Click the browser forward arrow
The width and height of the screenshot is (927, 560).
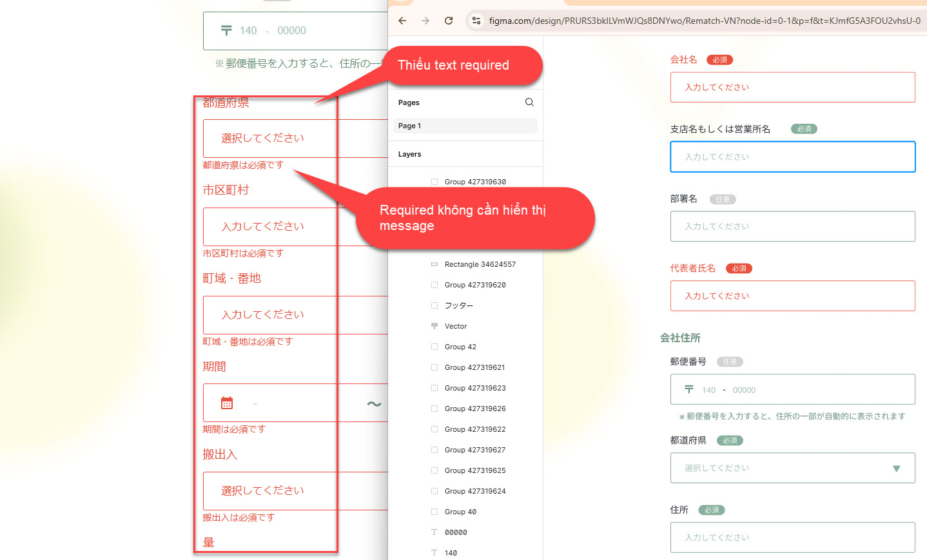[425, 21]
